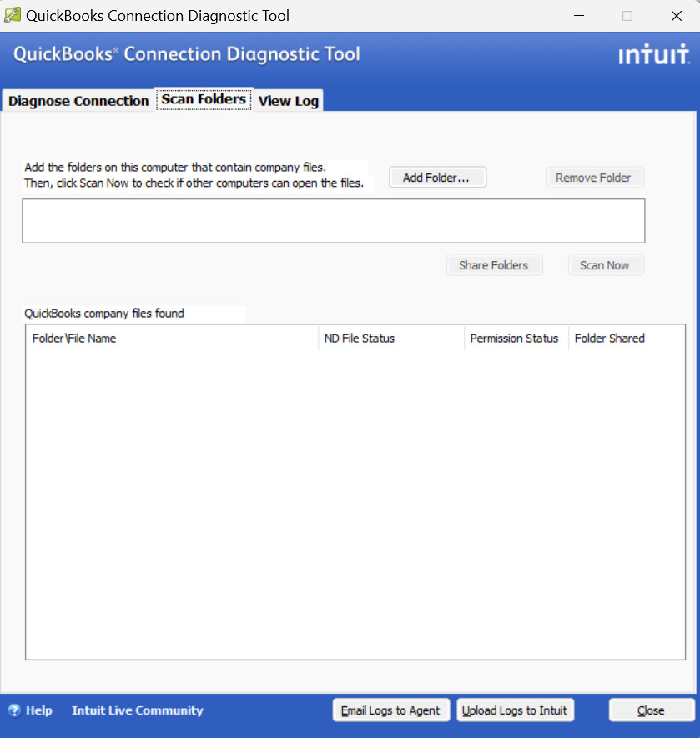
Task: Click the Permission Status column header
Action: [x=515, y=339]
